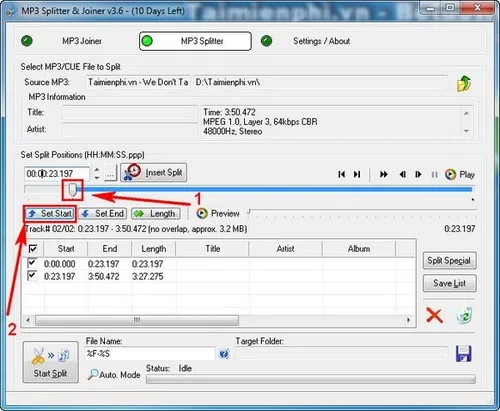
Task: Click the floppy disk target folder icon
Action: pos(464,353)
